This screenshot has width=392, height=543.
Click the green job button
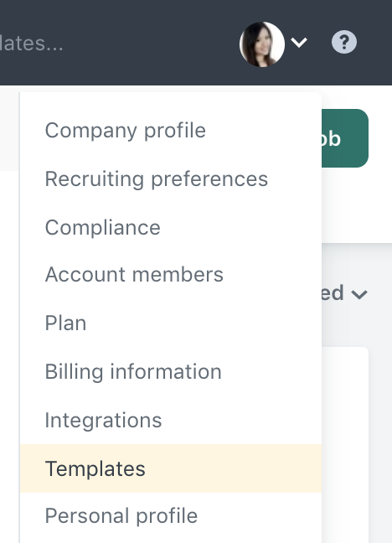[344, 138]
